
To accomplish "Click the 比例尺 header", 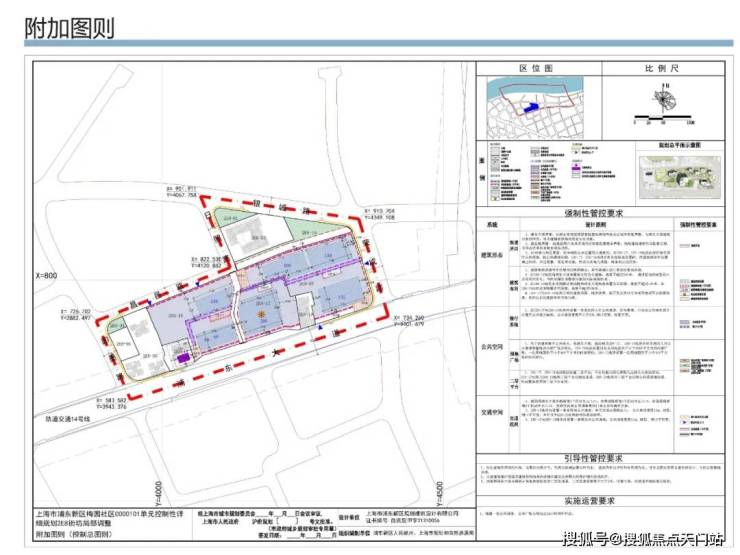I will click(x=662, y=68).
